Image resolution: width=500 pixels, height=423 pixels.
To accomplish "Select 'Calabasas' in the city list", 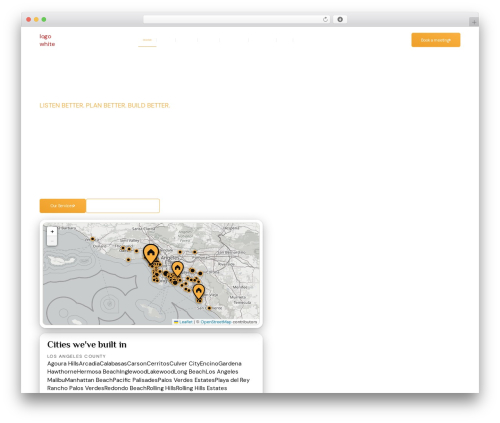I will click(113, 364).
